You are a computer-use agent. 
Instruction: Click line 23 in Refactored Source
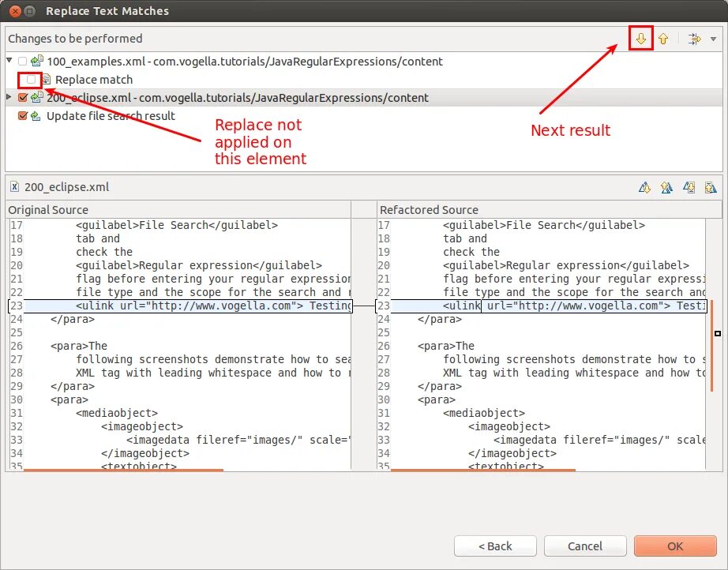pyautogui.click(x=542, y=306)
